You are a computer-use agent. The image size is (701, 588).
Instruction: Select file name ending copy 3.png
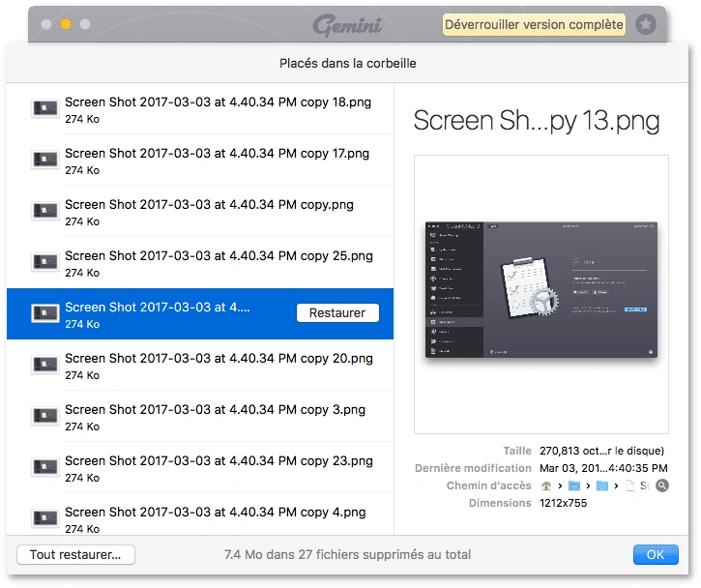(x=215, y=410)
